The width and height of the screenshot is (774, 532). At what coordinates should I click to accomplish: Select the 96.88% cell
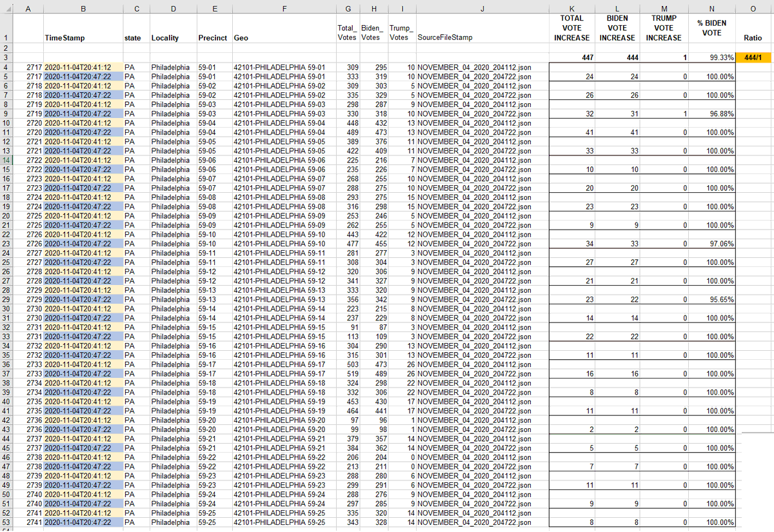(711, 113)
